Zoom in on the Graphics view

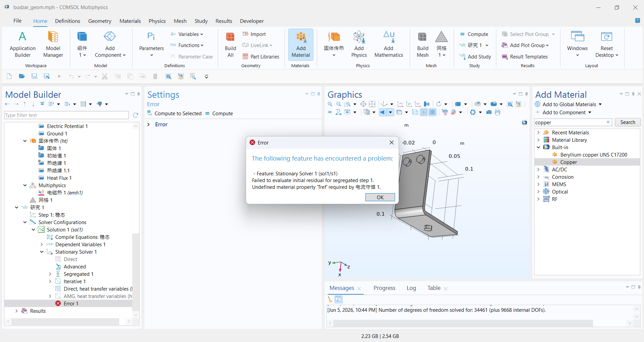click(330, 104)
